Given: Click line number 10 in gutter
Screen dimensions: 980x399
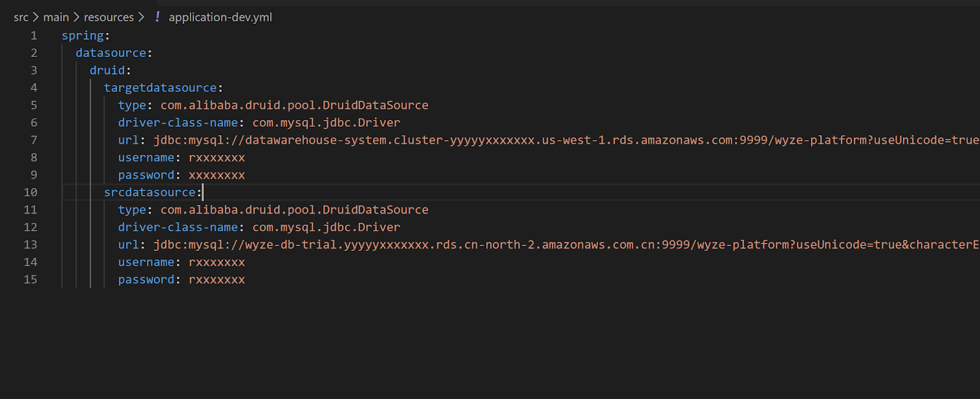Looking at the screenshot, I should coord(31,192).
